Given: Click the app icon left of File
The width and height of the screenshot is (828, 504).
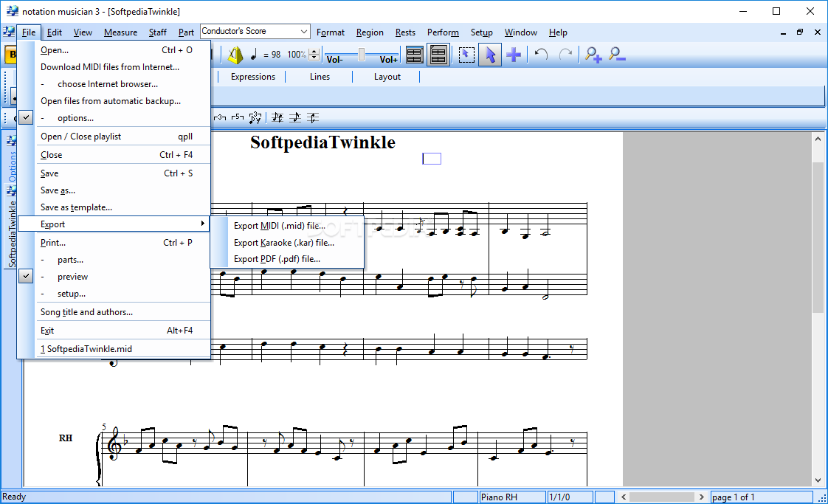Looking at the screenshot, I should point(8,32).
